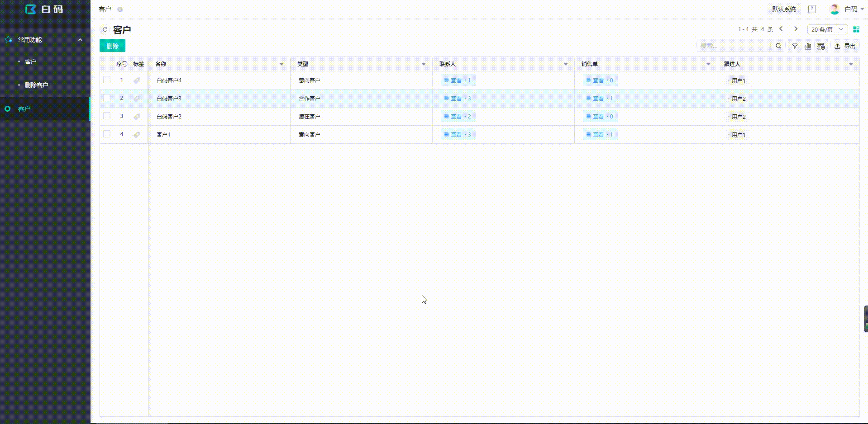Change the 20 条/页 page size

pyautogui.click(x=827, y=29)
